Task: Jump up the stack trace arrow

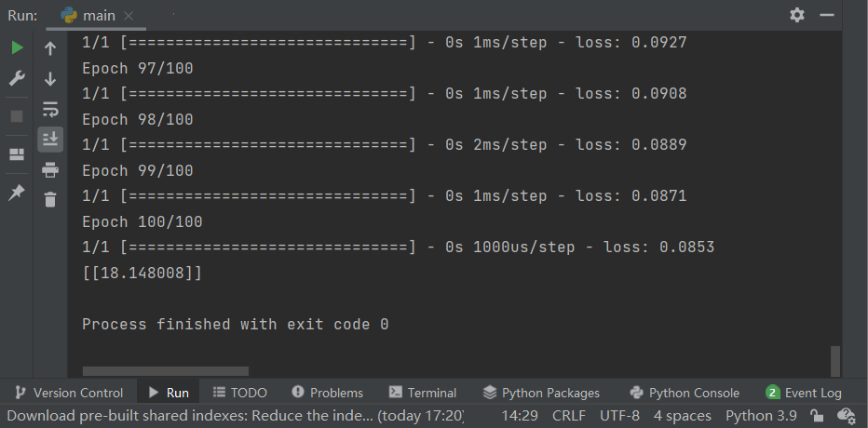Action: [x=50, y=48]
